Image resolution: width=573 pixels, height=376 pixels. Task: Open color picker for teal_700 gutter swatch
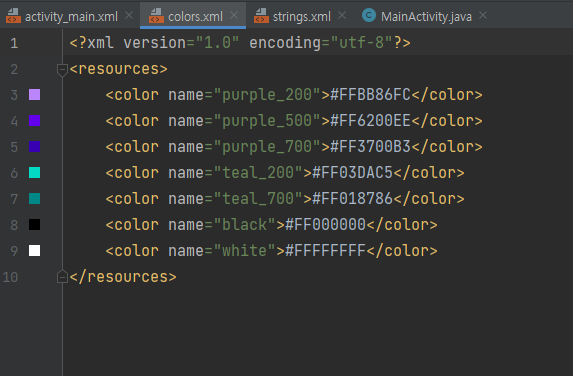pos(34,198)
